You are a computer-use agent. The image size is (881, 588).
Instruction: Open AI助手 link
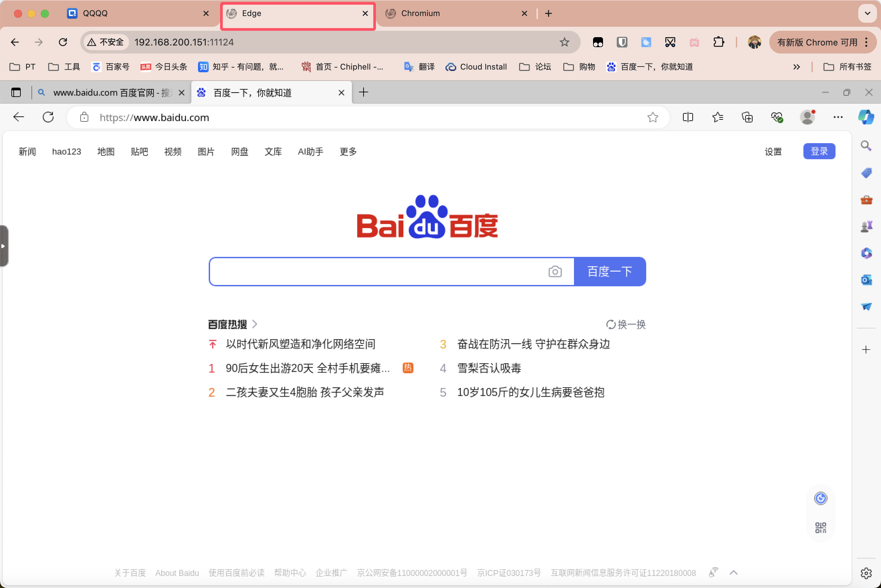(x=310, y=152)
